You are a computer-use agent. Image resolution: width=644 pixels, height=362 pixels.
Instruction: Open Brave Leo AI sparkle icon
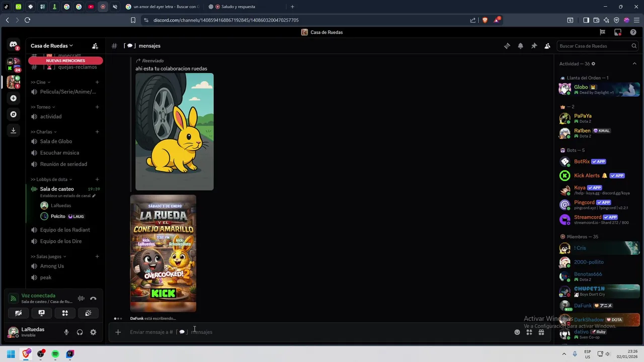pos(606,20)
